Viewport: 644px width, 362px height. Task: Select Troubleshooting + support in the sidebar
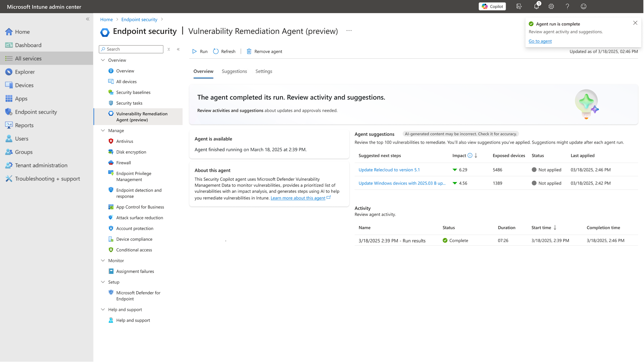pos(47,179)
